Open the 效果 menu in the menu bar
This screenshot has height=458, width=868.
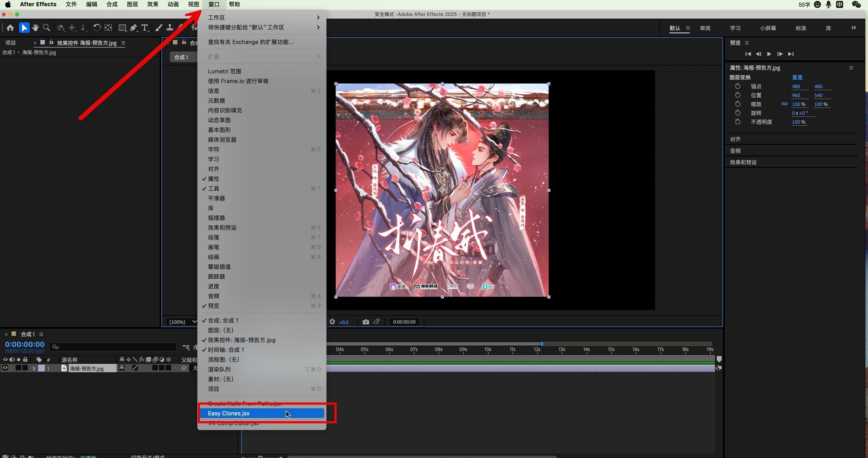[x=153, y=4]
